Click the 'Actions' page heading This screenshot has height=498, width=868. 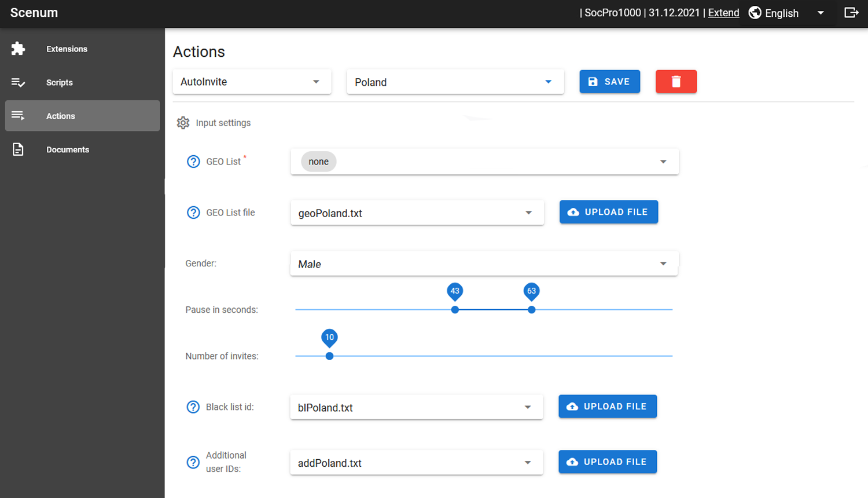coord(199,52)
